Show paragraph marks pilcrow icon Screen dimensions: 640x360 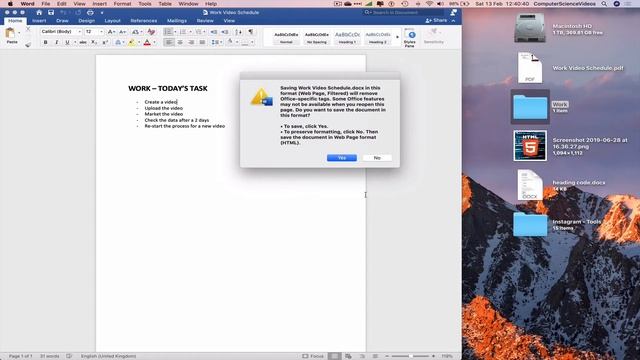[x=251, y=31]
